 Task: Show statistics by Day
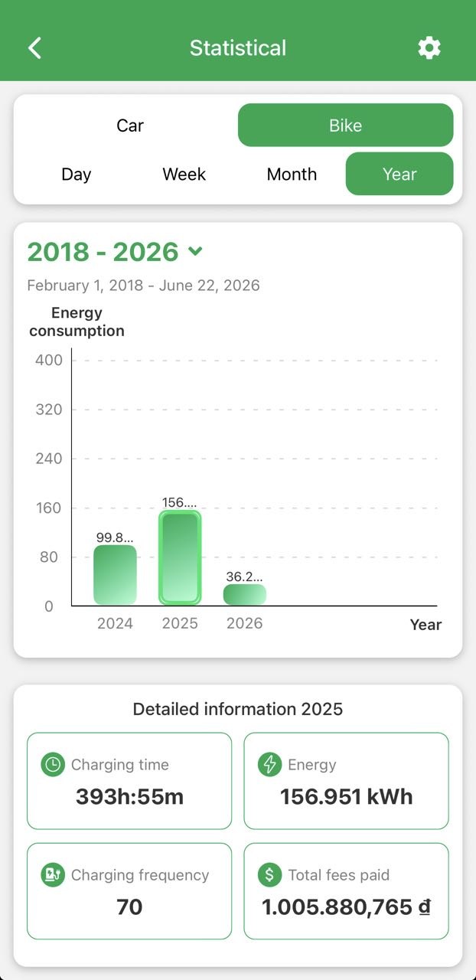[x=77, y=174]
